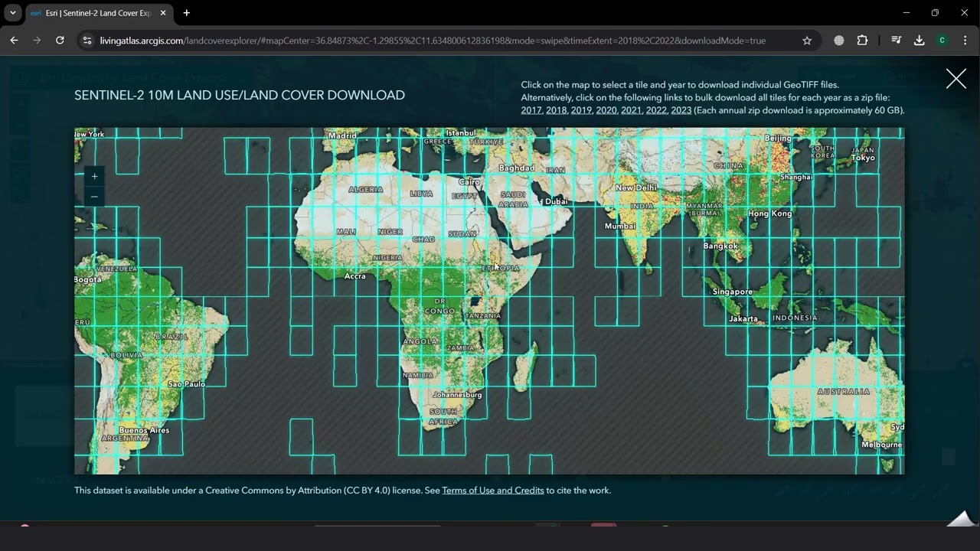Download the 2020 bulk zip file

pos(606,110)
